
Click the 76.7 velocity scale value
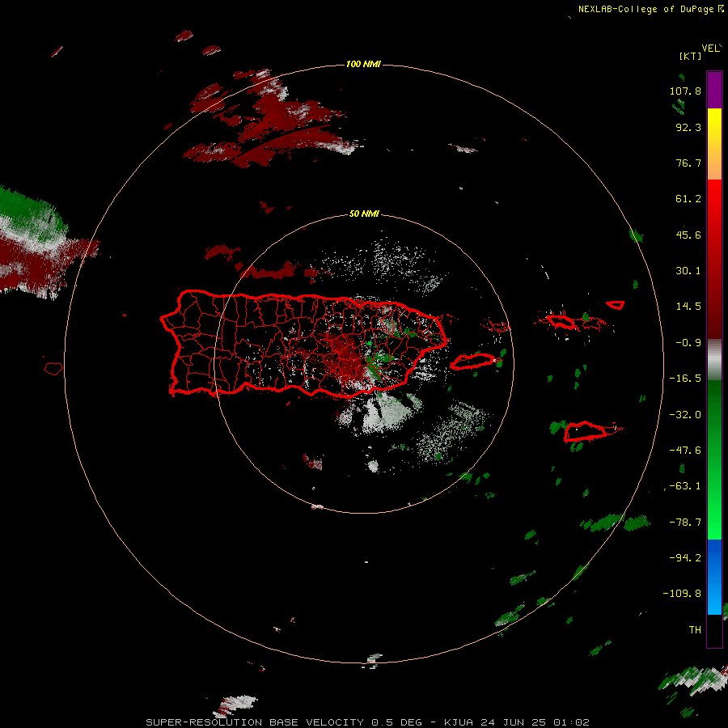click(688, 163)
